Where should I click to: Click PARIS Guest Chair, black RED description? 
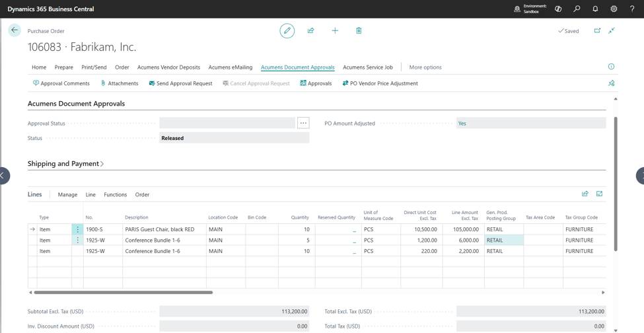[164, 229]
